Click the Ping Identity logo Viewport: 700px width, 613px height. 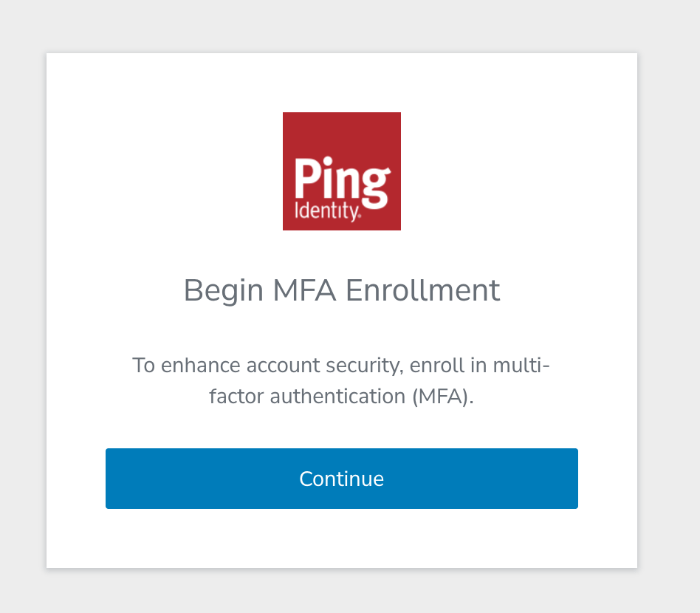click(341, 171)
